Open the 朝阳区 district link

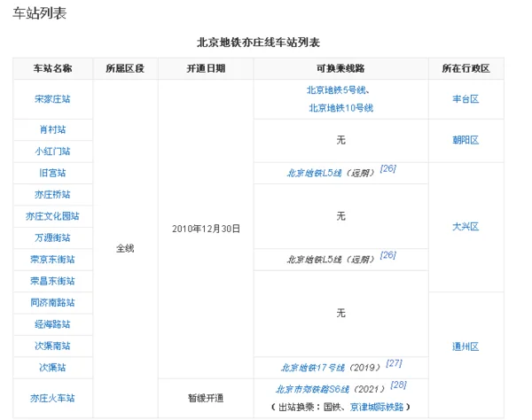[465, 140]
